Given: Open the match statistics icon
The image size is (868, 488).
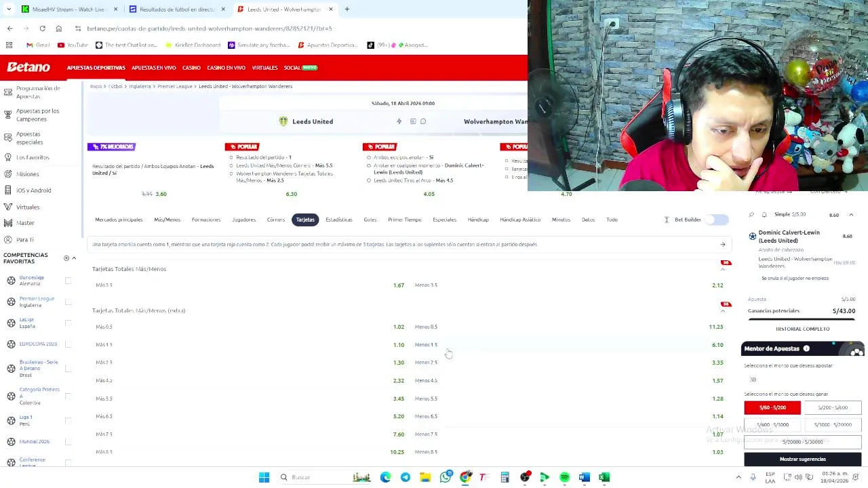Looking at the screenshot, I should pyautogui.click(x=412, y=121).
